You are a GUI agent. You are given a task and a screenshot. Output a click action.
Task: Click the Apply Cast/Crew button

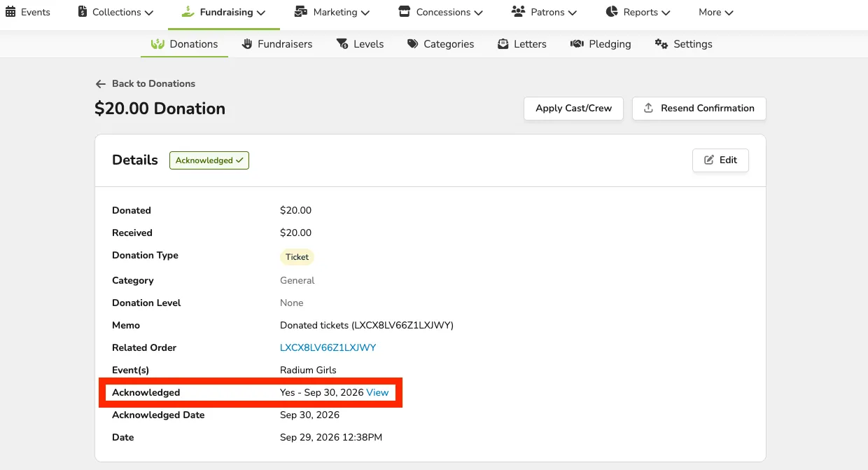[x=574, y=109]
